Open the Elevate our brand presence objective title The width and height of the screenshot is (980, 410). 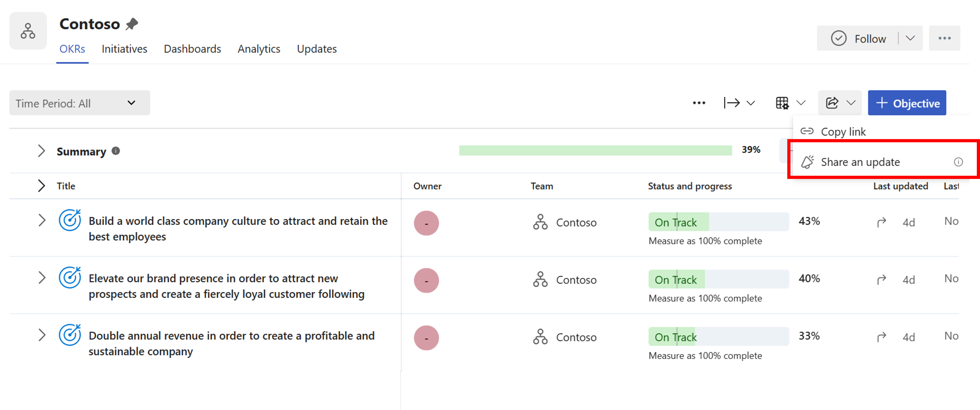point(227,286)
